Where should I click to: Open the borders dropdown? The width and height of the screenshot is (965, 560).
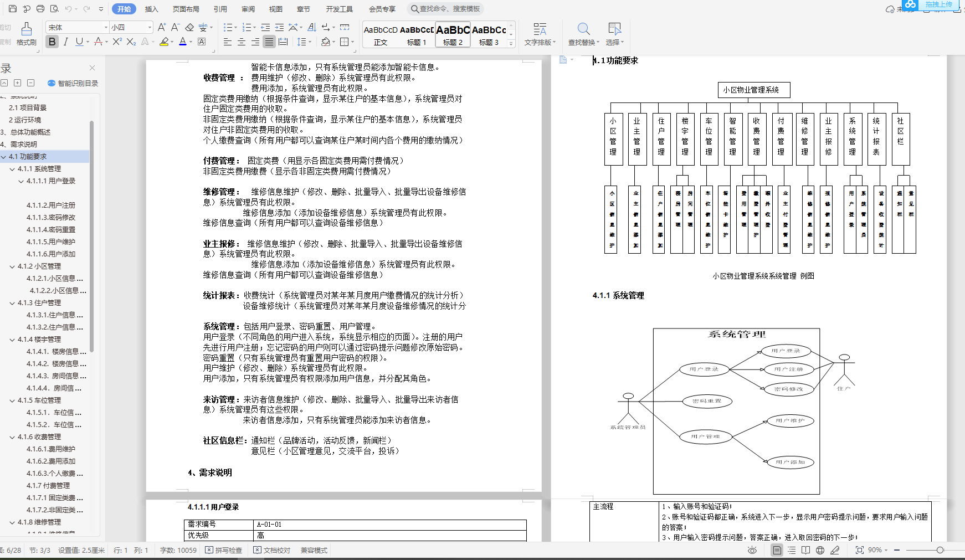(x=352, y=42)
